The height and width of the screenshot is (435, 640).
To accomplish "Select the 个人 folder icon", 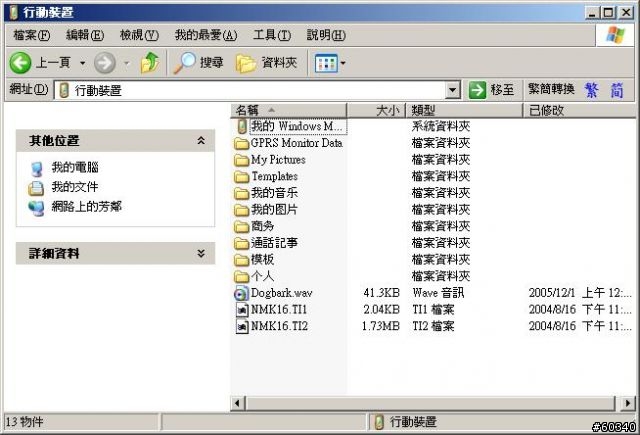I will (x=242, y=277).
